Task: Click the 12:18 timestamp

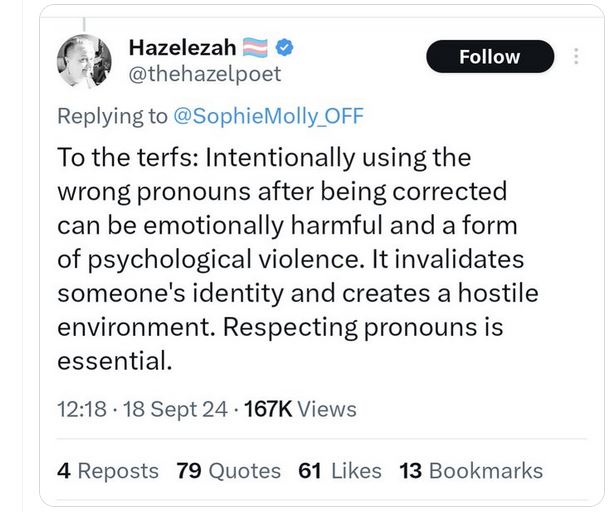Action: pyautogui.click(x=80, y=408)
